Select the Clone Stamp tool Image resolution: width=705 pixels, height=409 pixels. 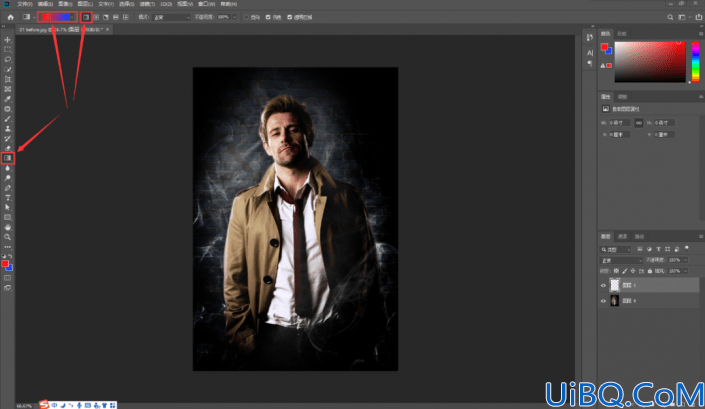click(x=8, y=129)
